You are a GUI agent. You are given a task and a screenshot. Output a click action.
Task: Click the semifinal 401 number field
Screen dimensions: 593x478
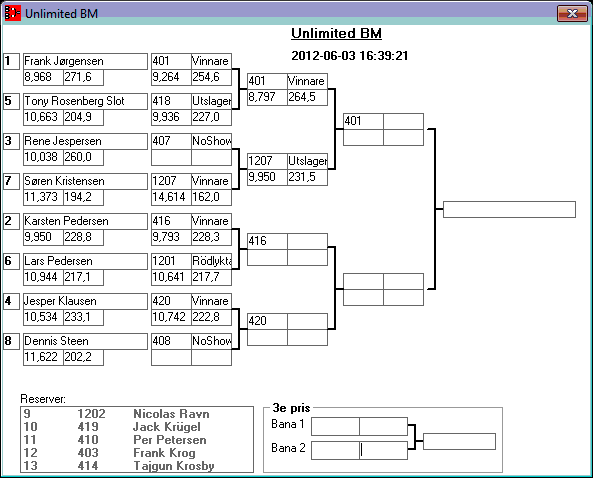363,121
